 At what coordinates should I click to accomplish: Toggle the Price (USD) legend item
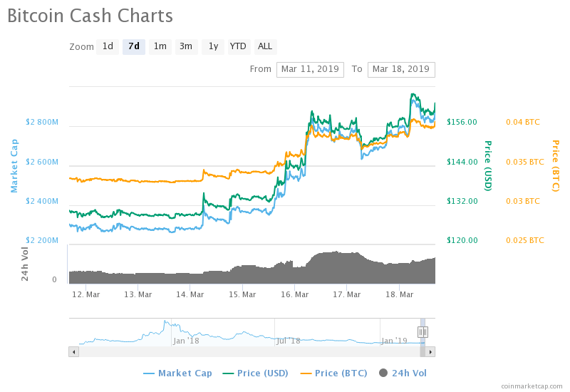(257, 373)
